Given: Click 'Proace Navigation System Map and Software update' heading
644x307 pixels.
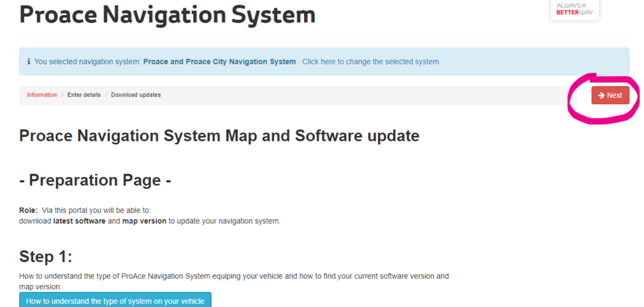Looking at the screenshot, I should point(220,136).
